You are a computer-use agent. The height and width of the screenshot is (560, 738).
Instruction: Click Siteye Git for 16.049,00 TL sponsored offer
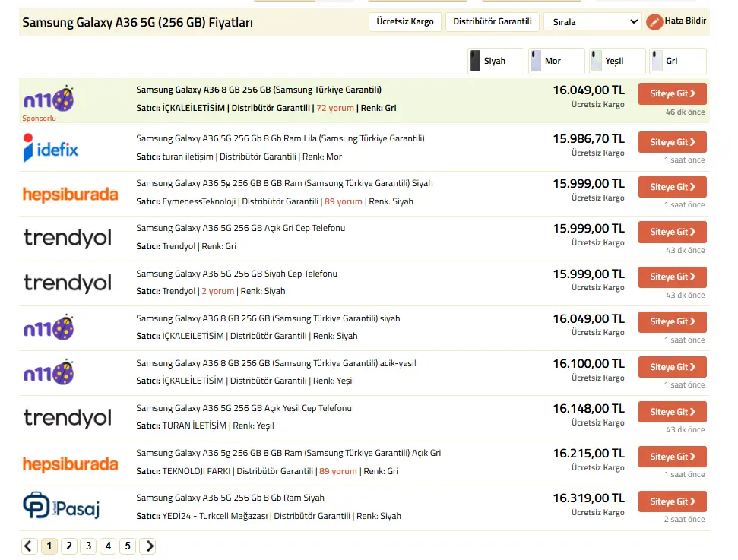(x=672, y=93)
